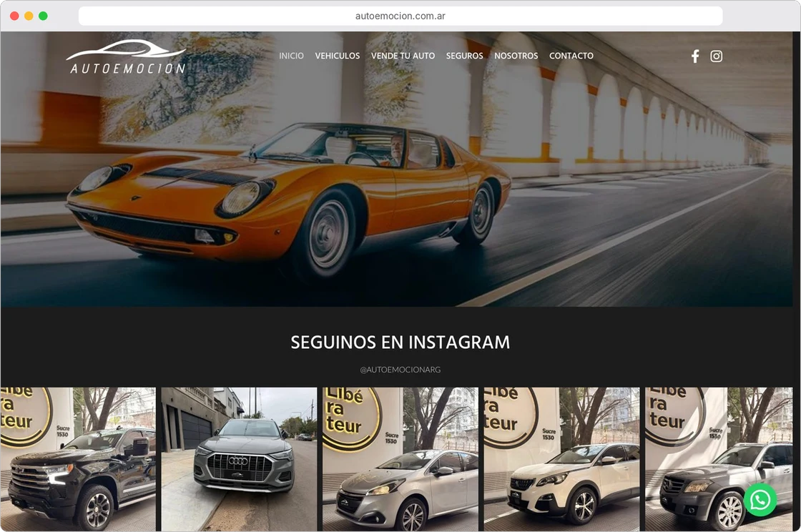The image size is (801, 532).
Task: Open the white Peugeot SUV post
Action: click(x=562, y=459)
